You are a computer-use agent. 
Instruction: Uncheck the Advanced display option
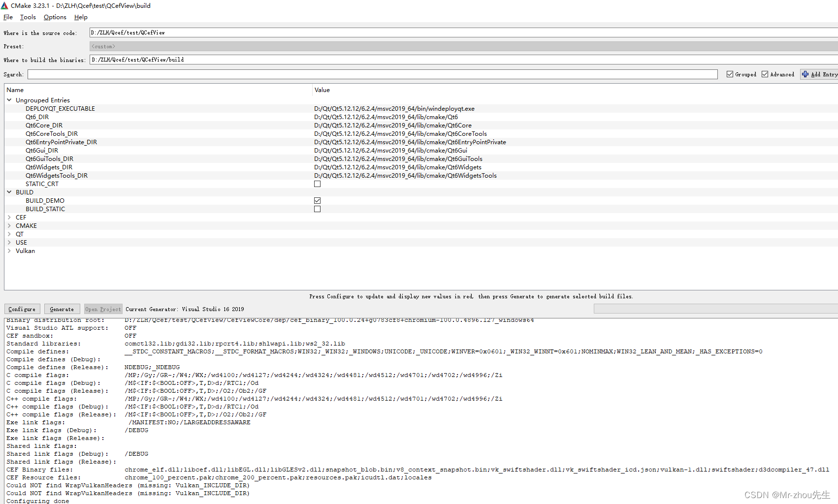click(x=765, y=74)
